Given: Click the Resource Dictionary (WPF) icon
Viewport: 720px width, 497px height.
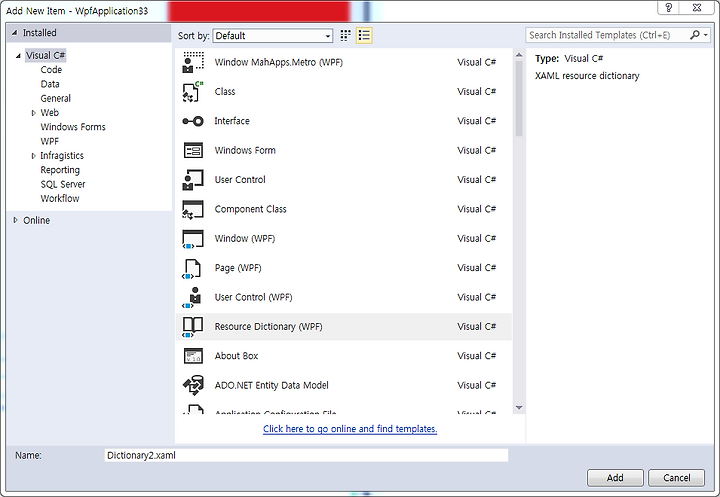Looking at the screenshot, I should click(x=193, y=327).
